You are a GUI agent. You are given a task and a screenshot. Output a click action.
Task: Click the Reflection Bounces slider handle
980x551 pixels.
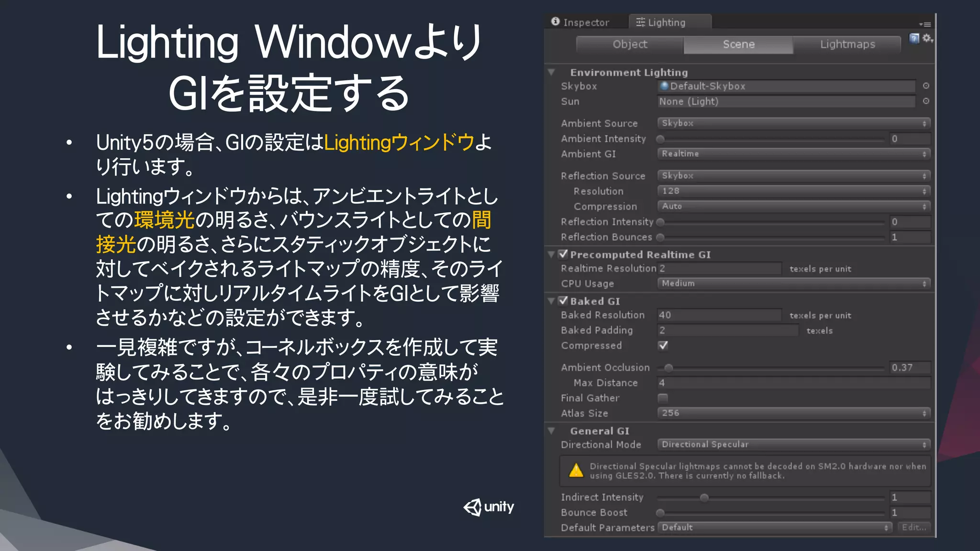[660, 237]
